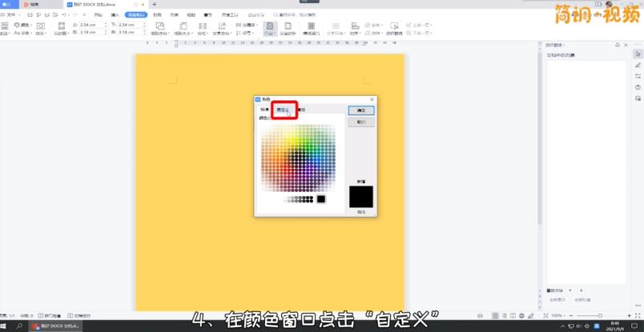This screenshot has width=644, height=332.
Task: Click the 自定义 tab in color dialog
Action: pos(283,110)
